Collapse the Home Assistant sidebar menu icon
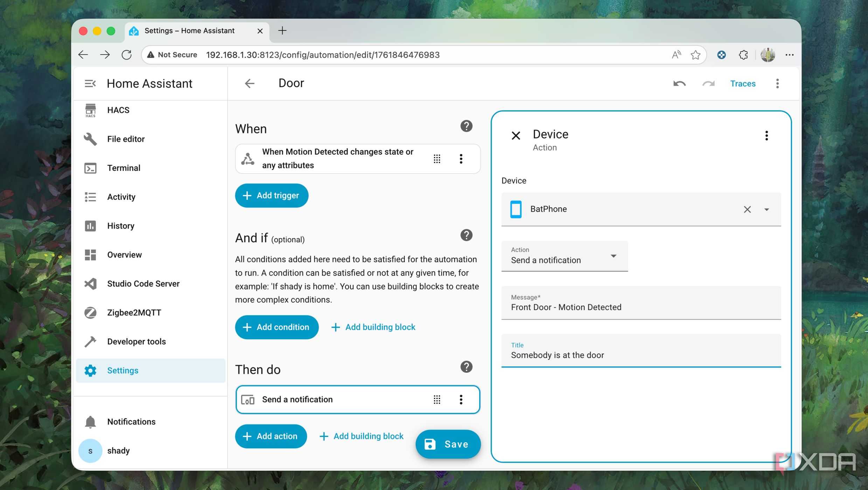This screenshot has width=868, height=490. (x=90, y=83)
